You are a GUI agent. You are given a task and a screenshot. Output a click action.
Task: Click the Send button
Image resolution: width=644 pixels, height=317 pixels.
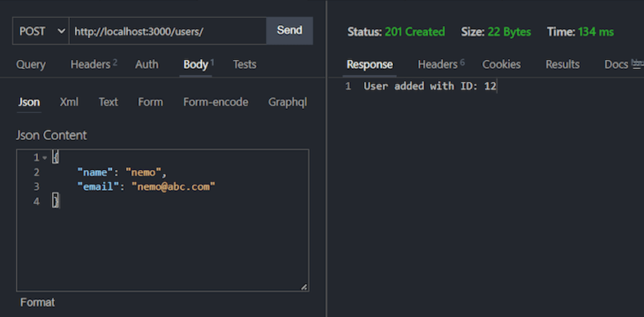[x=289, y=30]
